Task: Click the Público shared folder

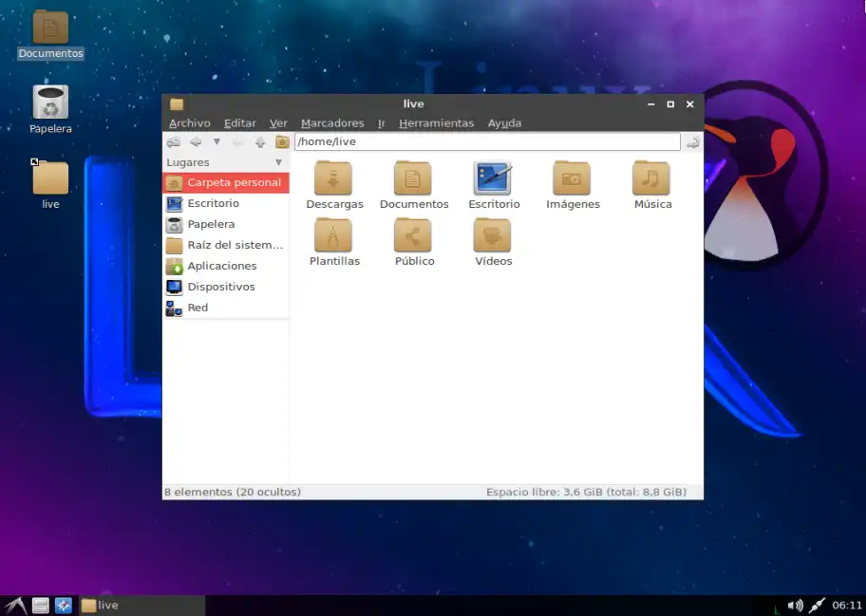Action: 413,236
